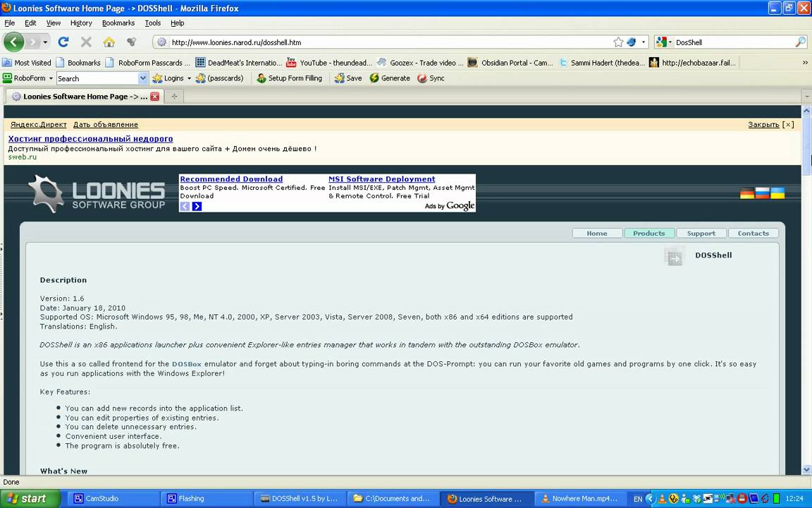The width and height of the screenshot is (812, 508).
Task: Open the back-forward history dropdown arrow
Action: pos(46,42)
